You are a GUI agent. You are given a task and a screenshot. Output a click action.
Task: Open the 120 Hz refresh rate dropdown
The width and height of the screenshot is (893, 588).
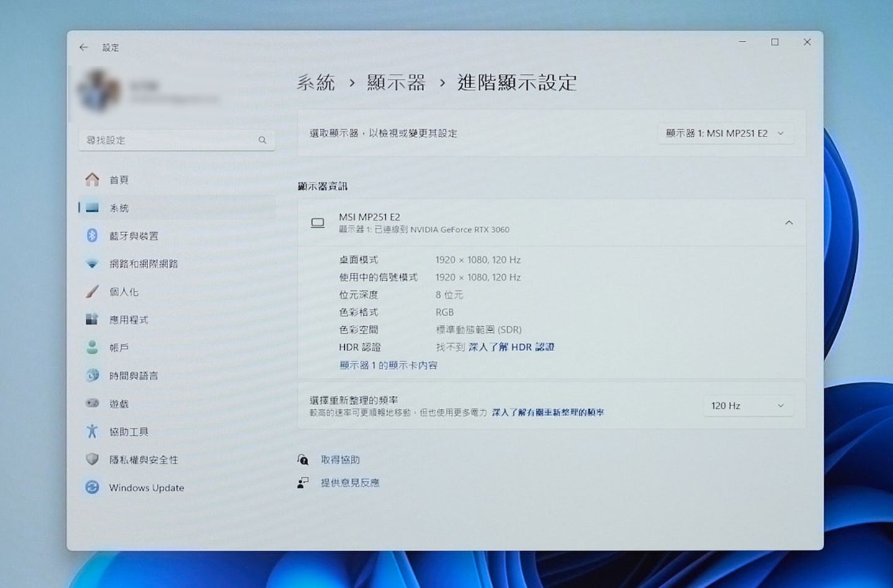[x=749, y=406]
